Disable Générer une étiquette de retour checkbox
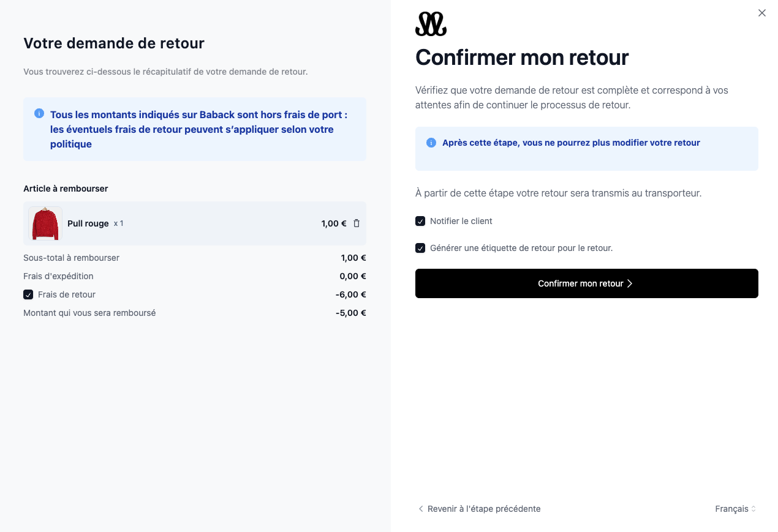Viewport: 778px width, 532px height. 420,248
